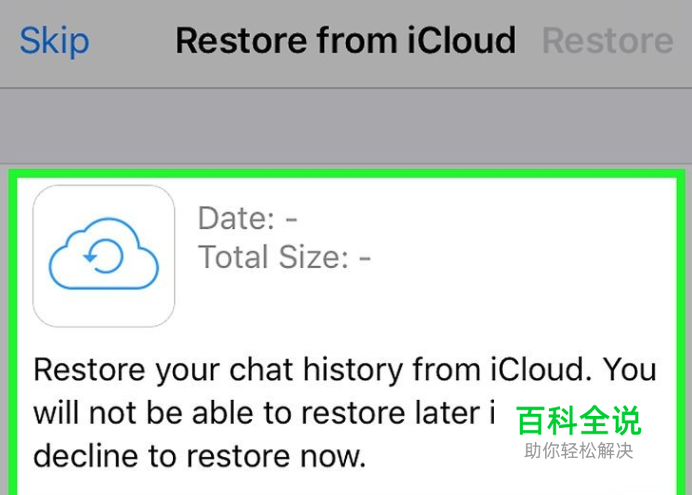Click the green highlight border's top edge

(x=347, y=173)
